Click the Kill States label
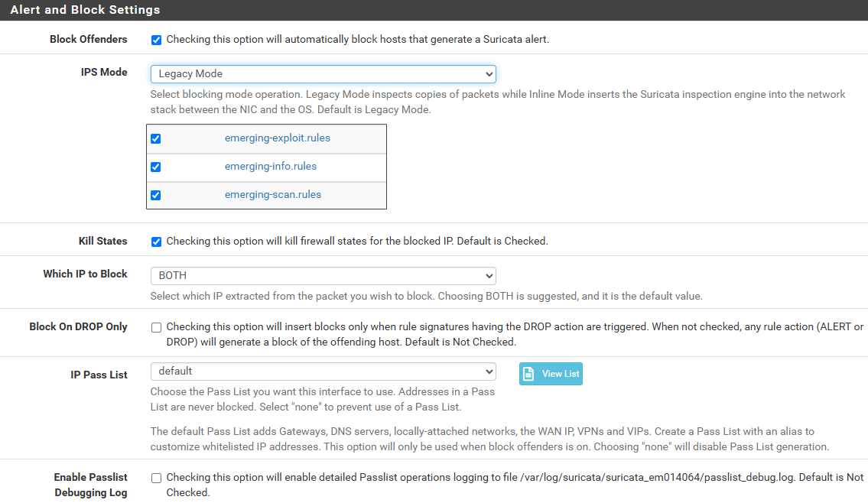Image resolution: width=868 pixels, height=503 pixels. 103,241
